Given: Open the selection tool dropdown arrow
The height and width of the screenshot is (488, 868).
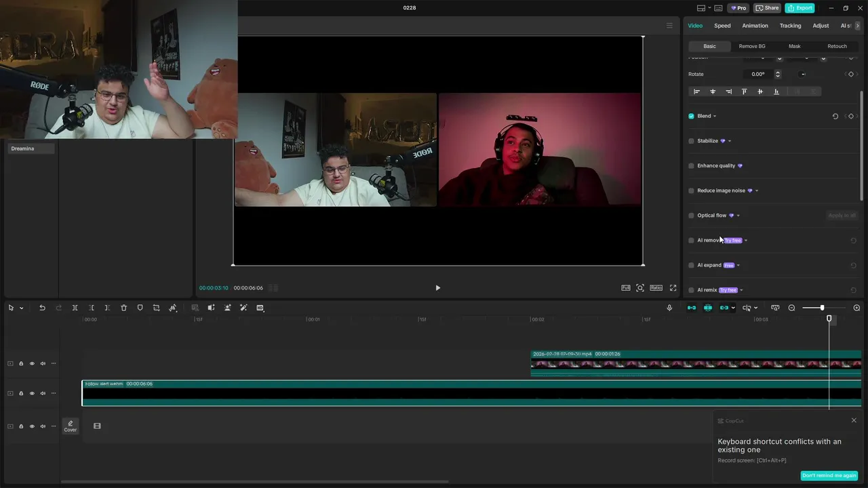Looking at the screenshot, I should pos(21,308).
